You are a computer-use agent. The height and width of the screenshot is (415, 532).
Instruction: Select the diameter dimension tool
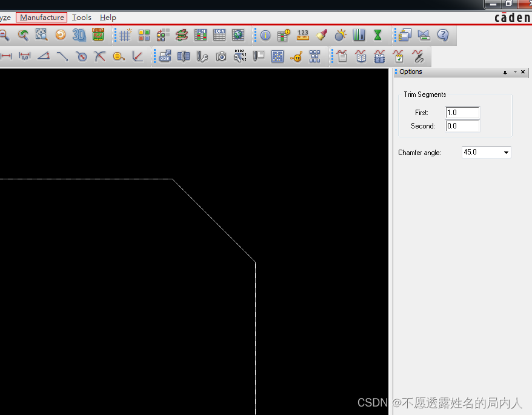point(81,56)
